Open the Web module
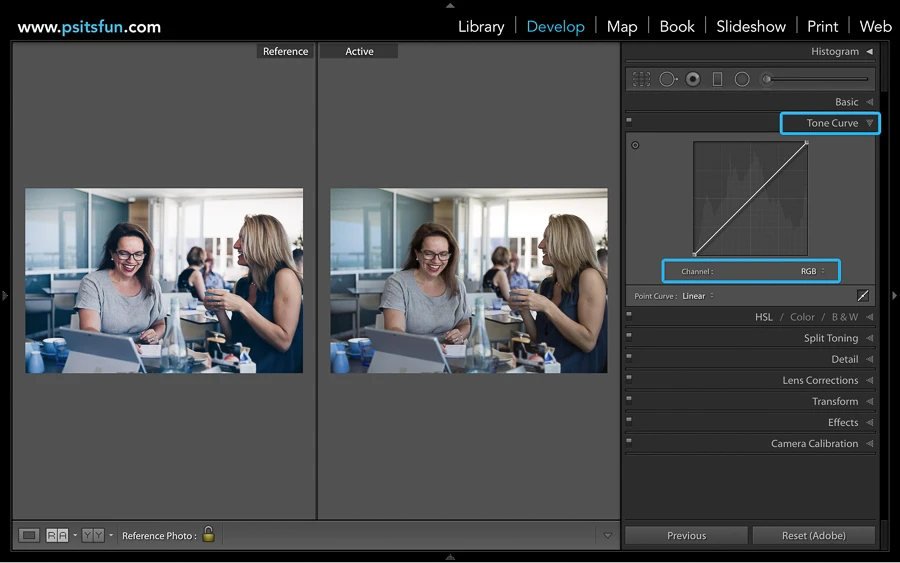 tap(875, 27)
